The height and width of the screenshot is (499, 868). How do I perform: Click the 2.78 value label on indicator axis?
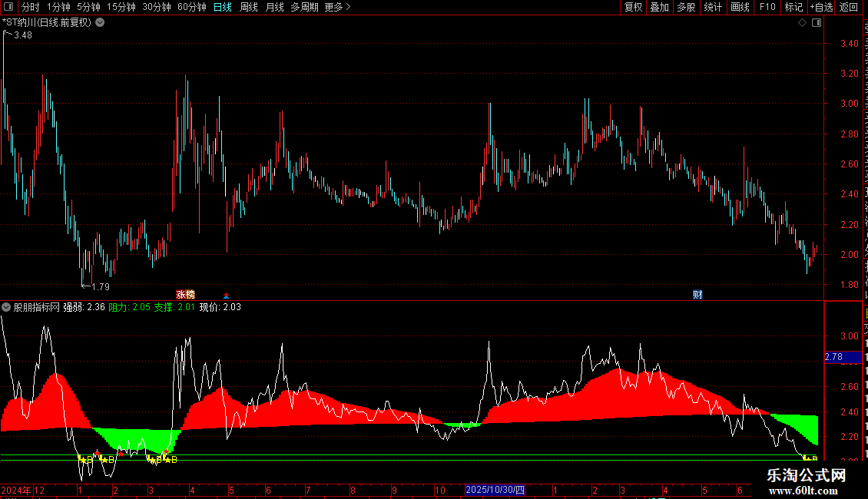[843, 357]
